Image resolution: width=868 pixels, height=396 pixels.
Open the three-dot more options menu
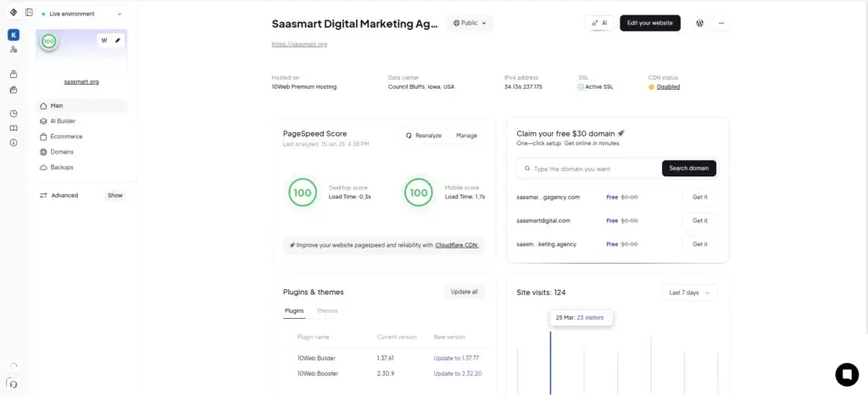pos(721,23)
